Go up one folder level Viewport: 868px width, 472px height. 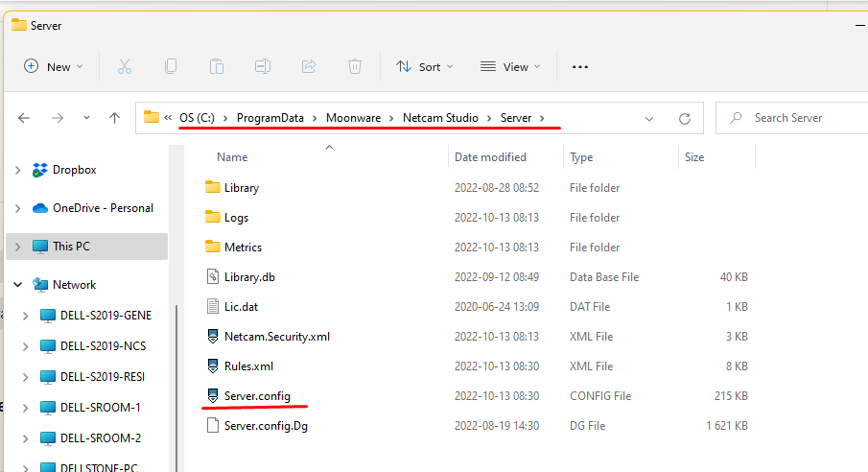114,118
